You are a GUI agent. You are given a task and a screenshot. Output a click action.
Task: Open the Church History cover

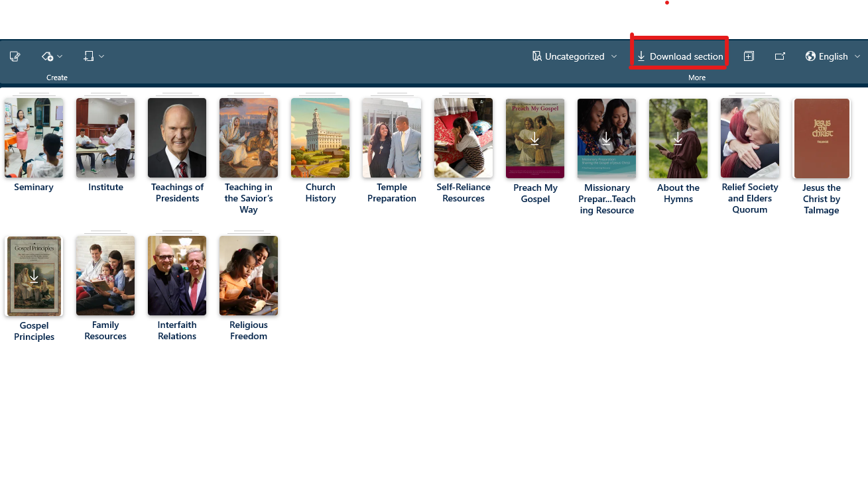tap(320, 138)
